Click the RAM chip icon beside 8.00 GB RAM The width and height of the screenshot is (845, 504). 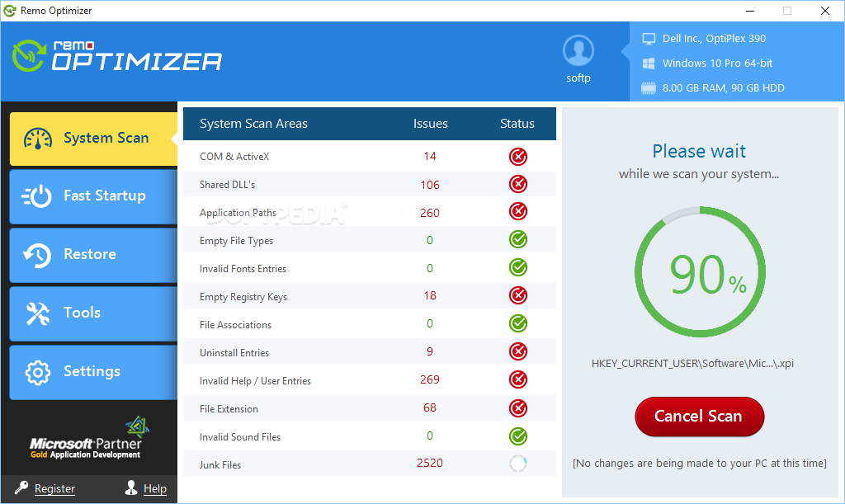pyautogui.click(x=649, y=88)
